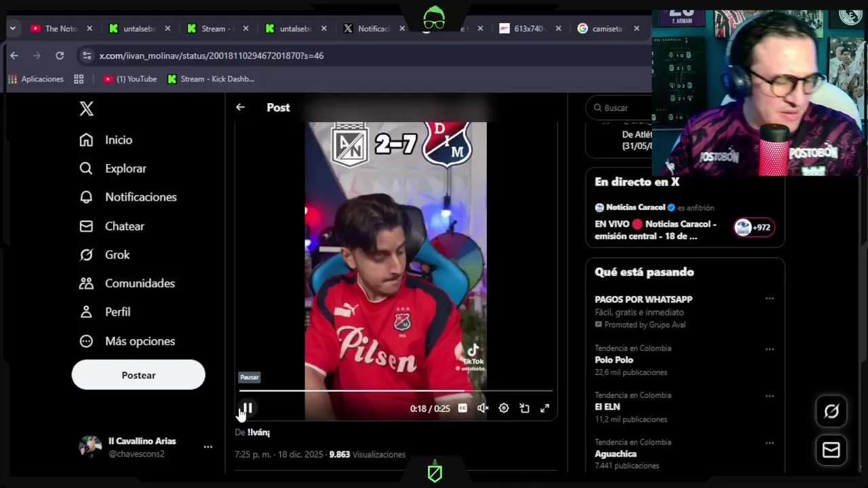
Task: Open Chatear messages in sidebar
Action: coord(111,226)
